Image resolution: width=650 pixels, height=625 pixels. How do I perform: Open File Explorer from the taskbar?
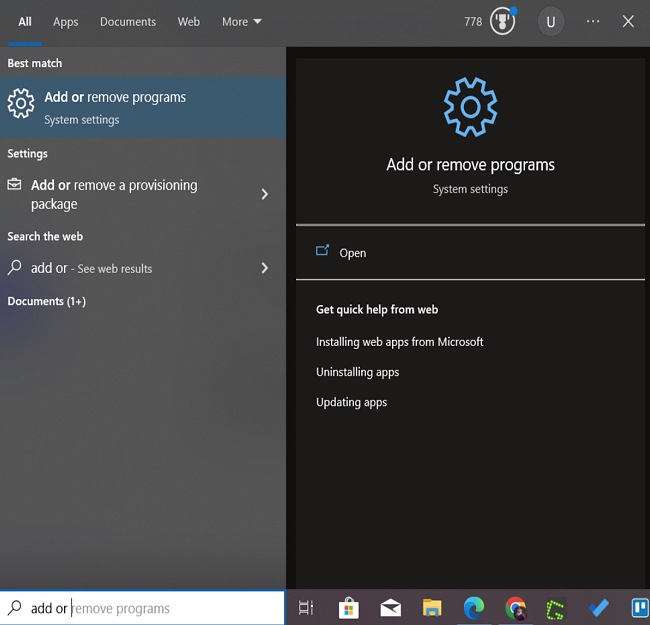tap(432, 608)
